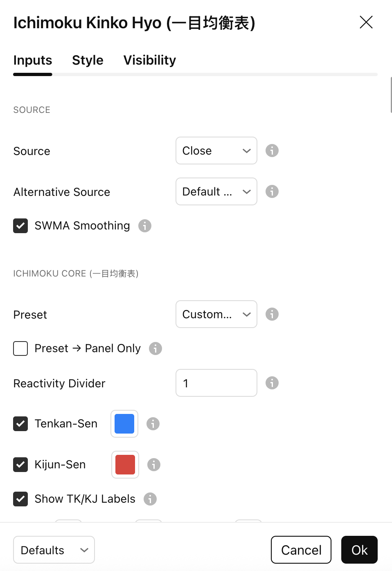The width and height of the screenshot is (392, 571).
Task: Click the Cancel button
Action: [x=301, y=550]
